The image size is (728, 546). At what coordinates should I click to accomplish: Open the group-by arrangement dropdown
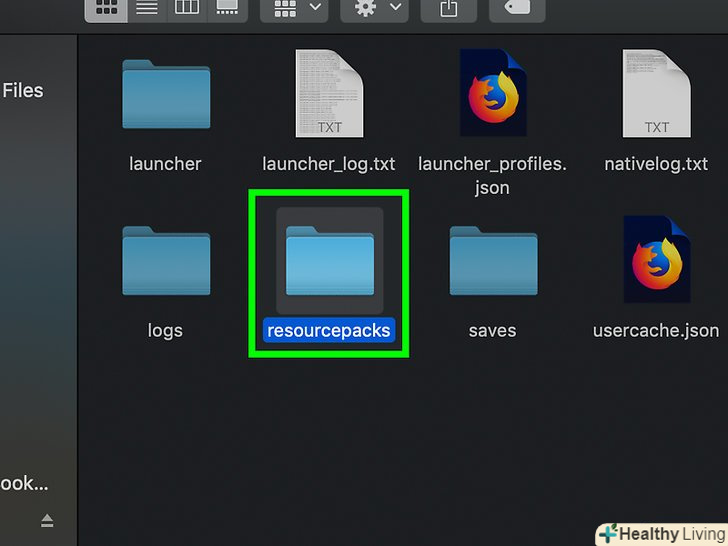[x=293, y=8]
